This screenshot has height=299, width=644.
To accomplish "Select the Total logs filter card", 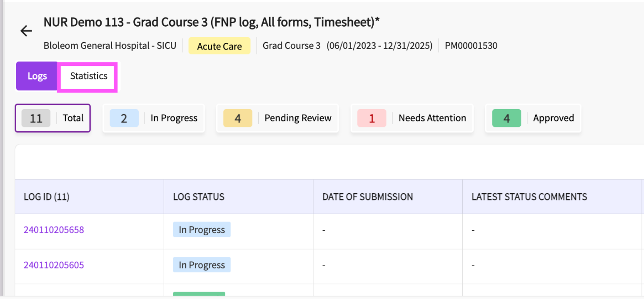I will [x=52, y=118].
